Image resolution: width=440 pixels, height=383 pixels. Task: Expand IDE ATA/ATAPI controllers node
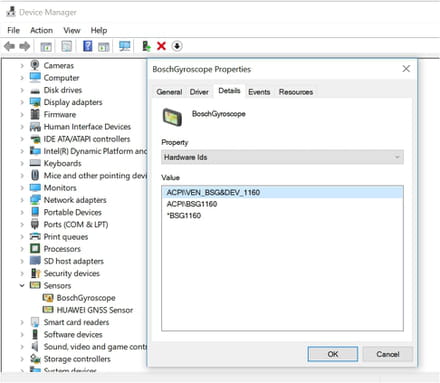(22, 139)
